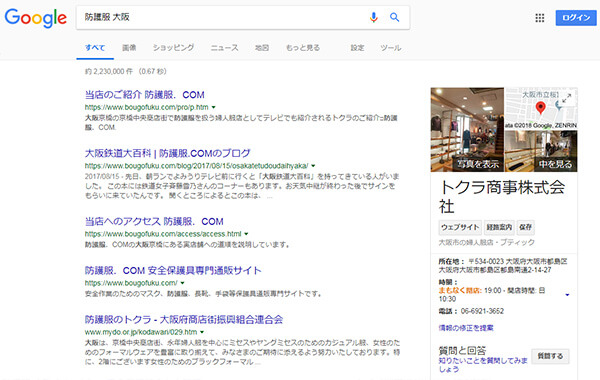Click 大阪市の婦人服店・ブティック category text
Screen dimensions: 600x380
tap(486, 242)
